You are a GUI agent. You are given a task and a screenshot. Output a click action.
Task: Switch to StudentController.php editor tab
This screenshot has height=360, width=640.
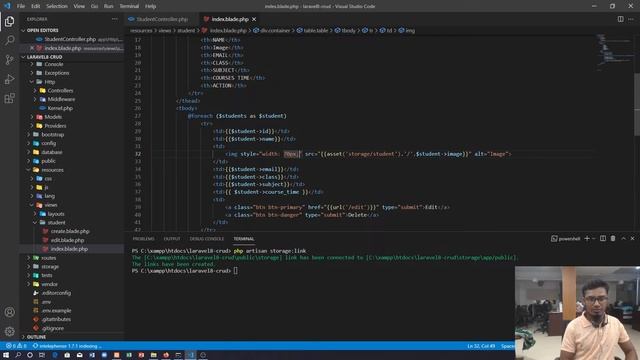point(162,19)
